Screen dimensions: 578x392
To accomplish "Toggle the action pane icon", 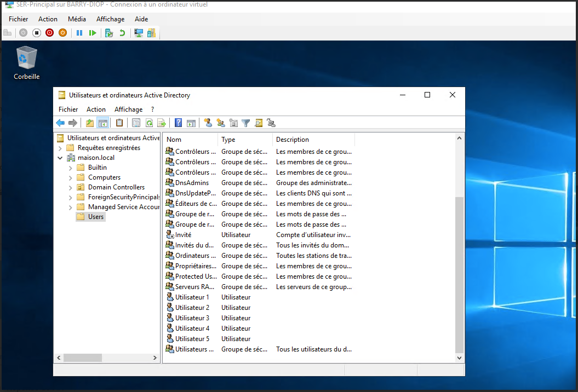I will point(191,123).
